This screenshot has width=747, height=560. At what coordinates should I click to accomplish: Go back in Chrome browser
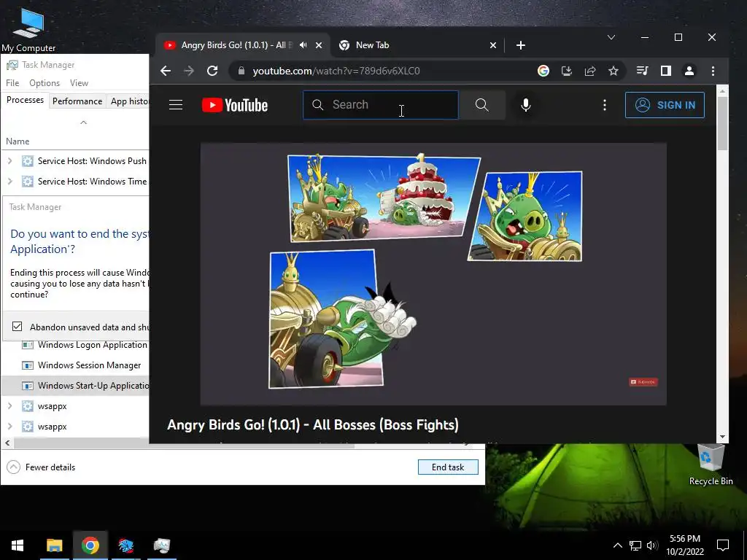166,71
